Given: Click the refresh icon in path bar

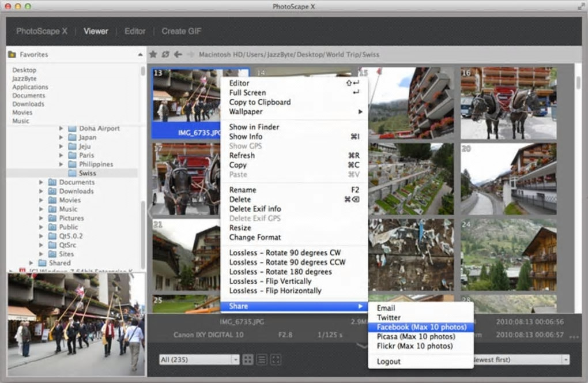Looking at the screenshot, I should [x=165, y=54].
